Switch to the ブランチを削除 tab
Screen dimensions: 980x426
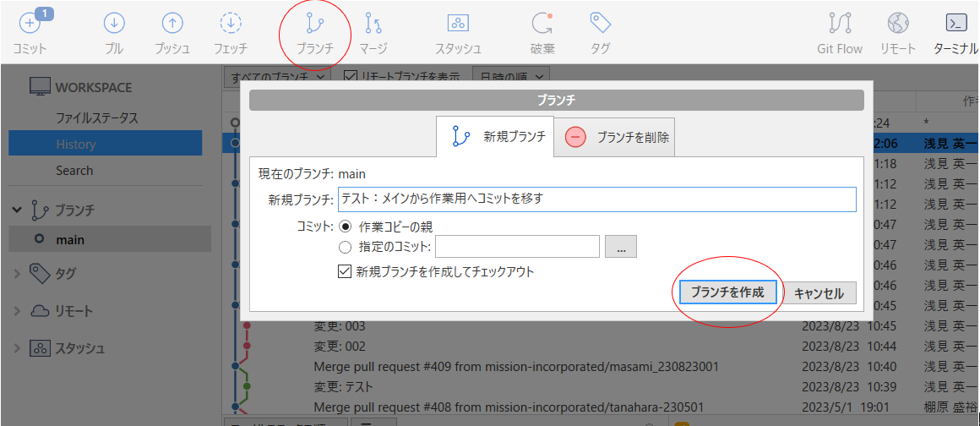[x=616, y=137]
